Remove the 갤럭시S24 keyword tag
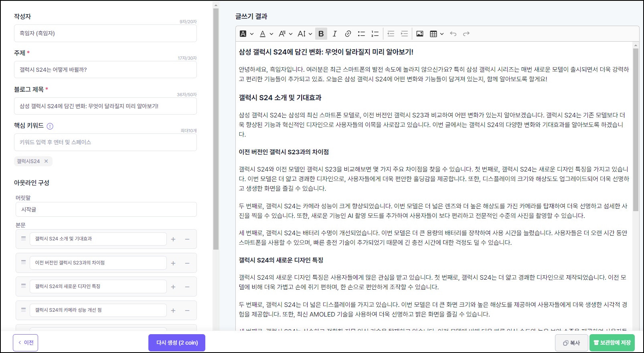The height and width of the screenshot is (353, 644). click(46, 161)
